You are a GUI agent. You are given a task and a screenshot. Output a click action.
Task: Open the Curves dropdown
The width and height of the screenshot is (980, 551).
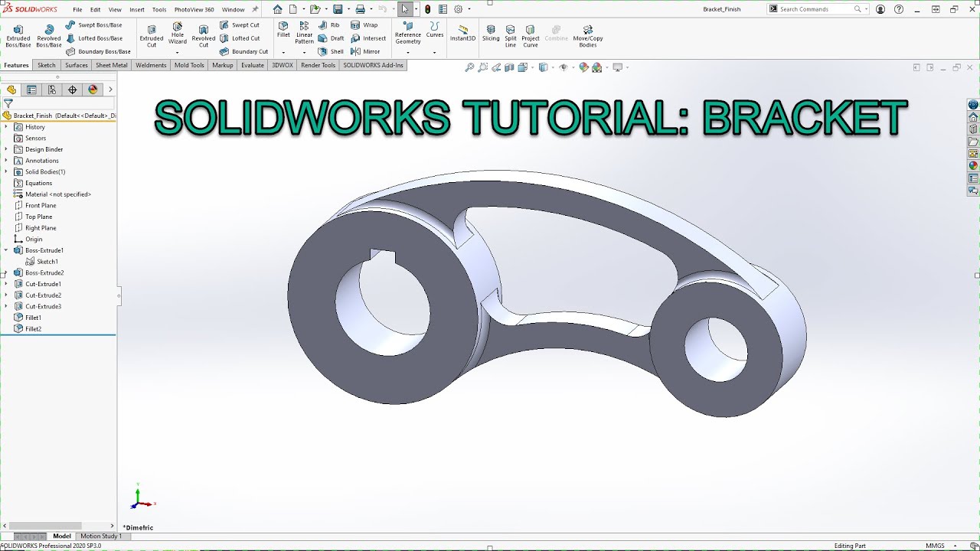[435, 52]
